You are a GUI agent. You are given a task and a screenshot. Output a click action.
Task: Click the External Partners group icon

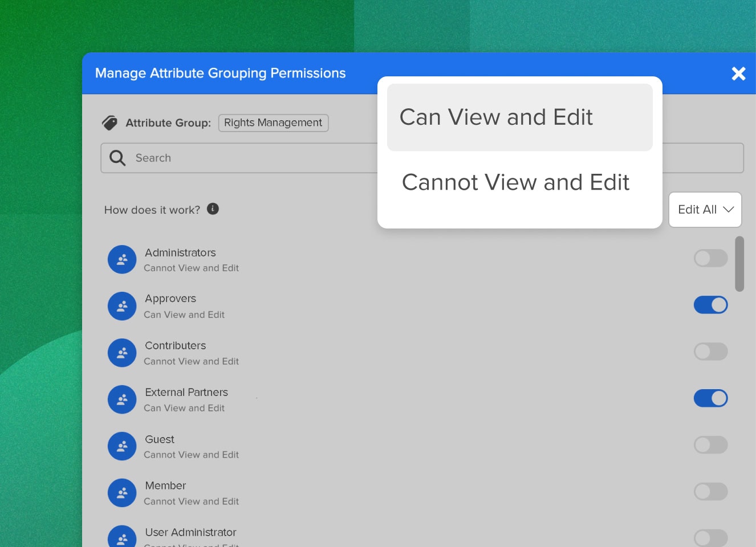click(121, 399)
